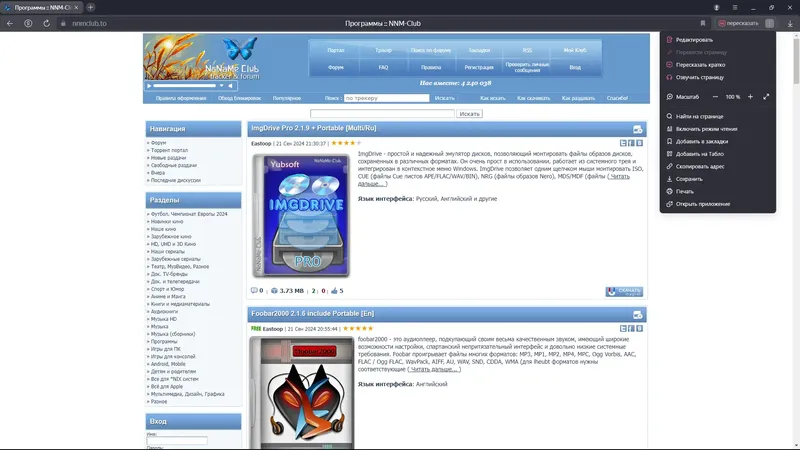This screenshot has width=800, height=450.
Task: Open the RSS button
Action: click(527, 50)
